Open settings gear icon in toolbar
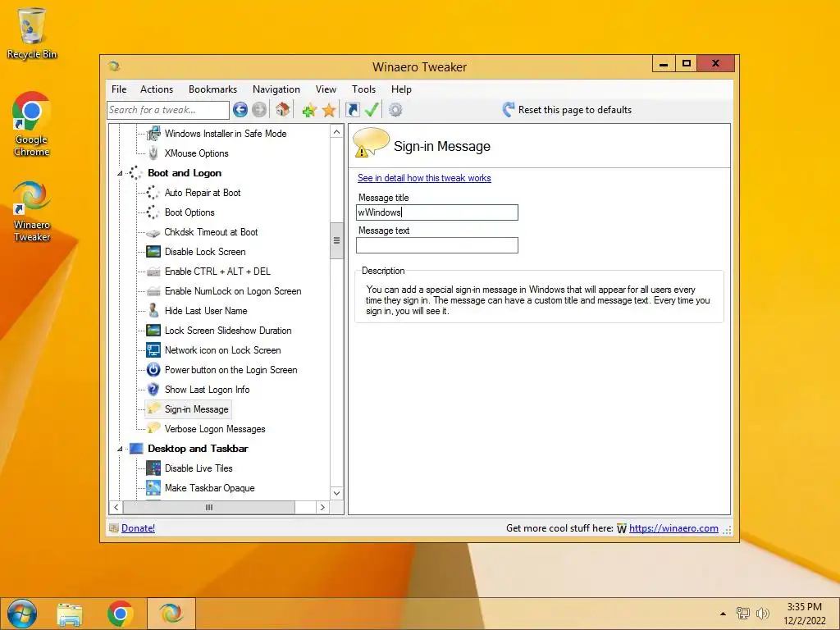 [x=395, y=110]
